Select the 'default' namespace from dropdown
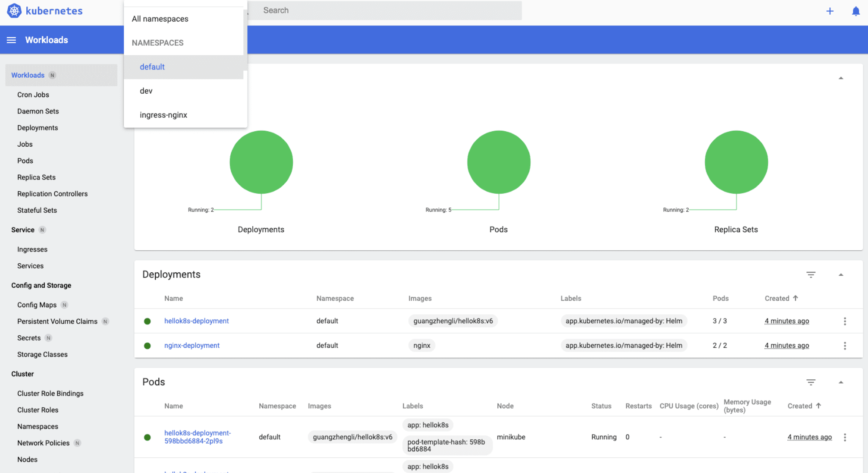This screenshot has height=473, width=868. coord(152,66)
